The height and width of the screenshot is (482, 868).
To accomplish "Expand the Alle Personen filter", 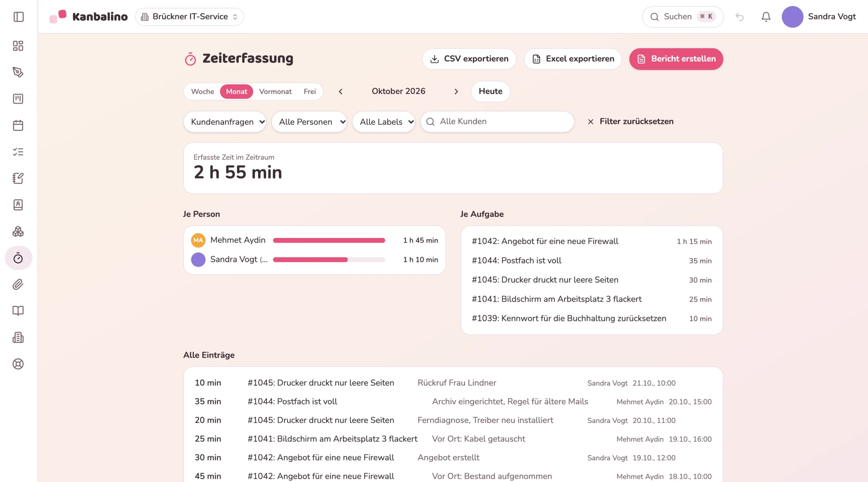I will (x=309, y=122).
